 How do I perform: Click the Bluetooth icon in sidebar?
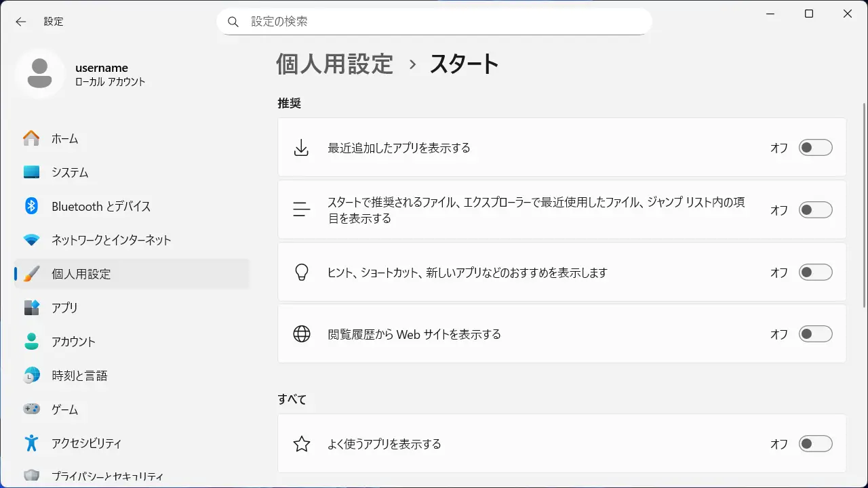31,206
